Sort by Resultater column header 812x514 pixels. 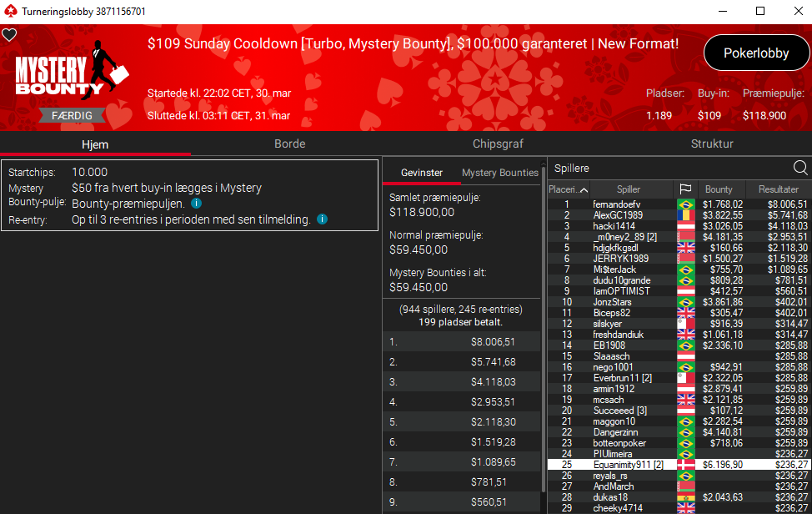pyautogui.click(x=779, y=189)
